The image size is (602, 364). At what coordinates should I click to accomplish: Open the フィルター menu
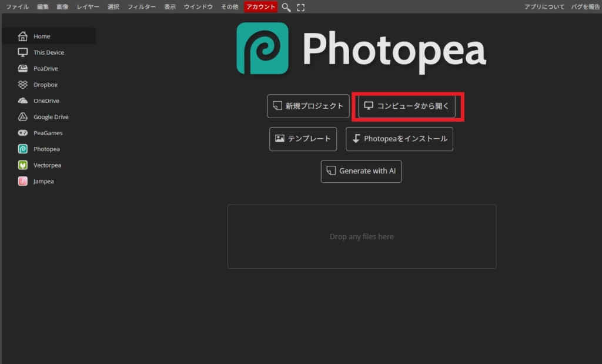point(142,7)
